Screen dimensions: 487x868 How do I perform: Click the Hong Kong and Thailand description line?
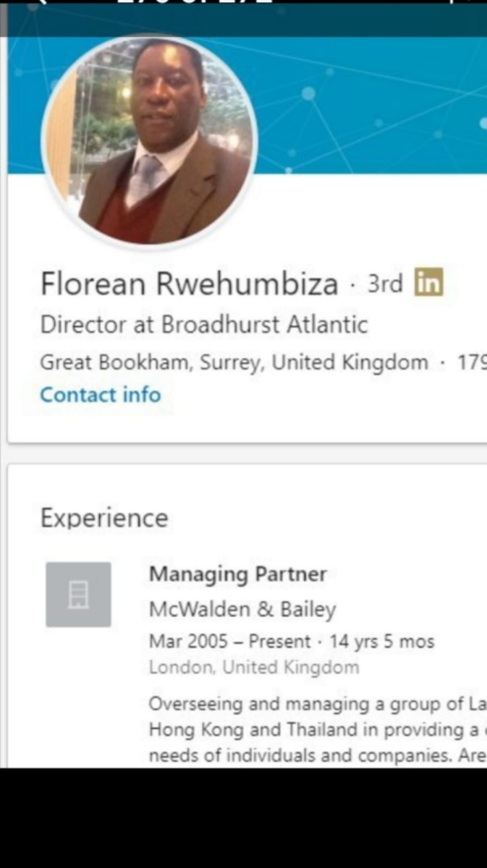[x=317, y=730]
